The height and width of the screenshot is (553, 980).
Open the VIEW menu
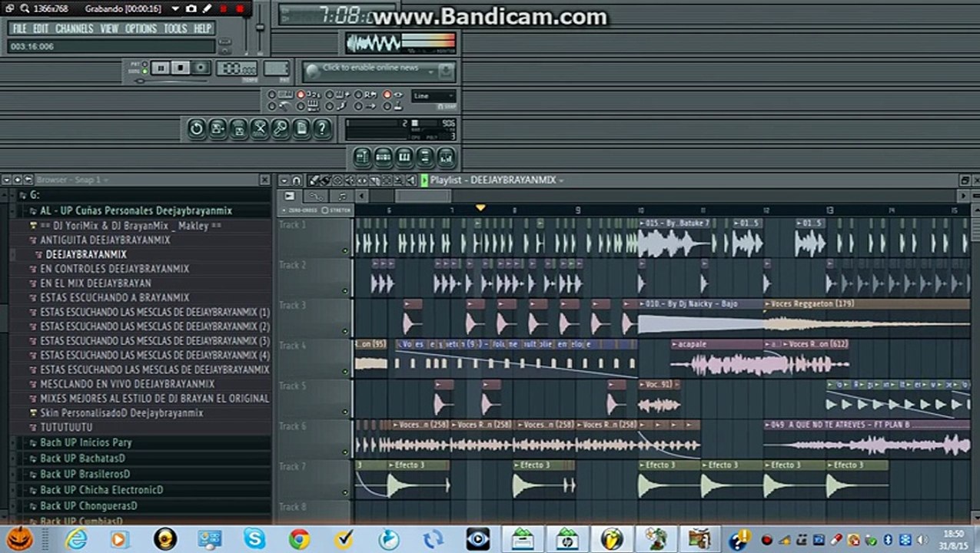(x=109, y=28)
